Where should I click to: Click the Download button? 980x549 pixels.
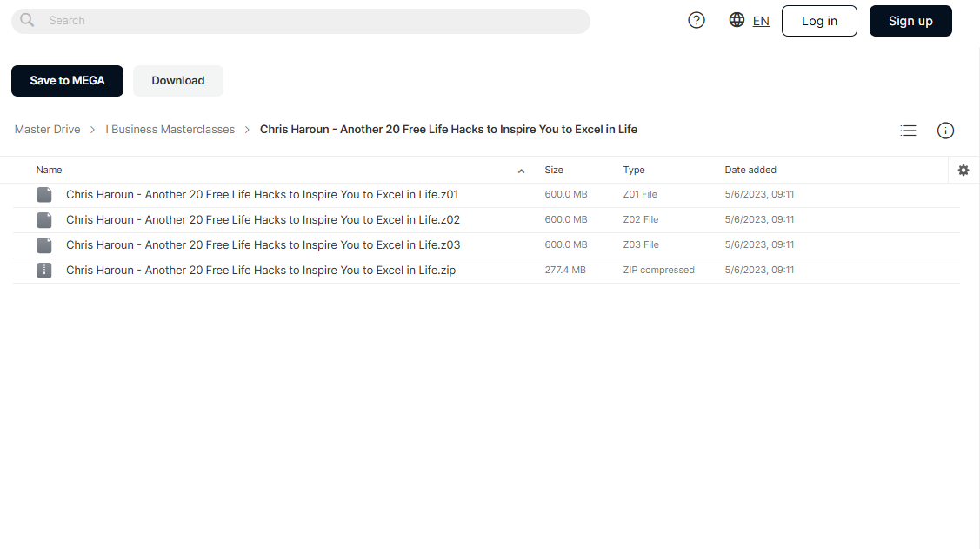[x=178, y=81]
